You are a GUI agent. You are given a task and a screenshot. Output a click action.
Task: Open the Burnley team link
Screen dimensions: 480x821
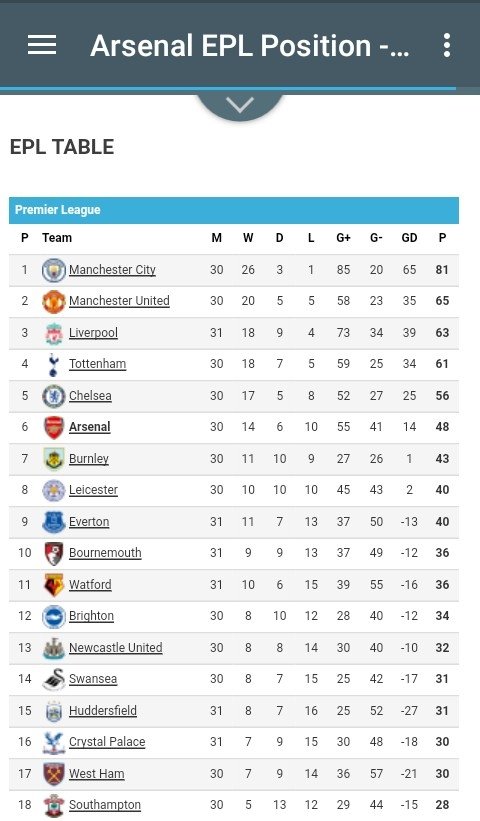point(88,459)
